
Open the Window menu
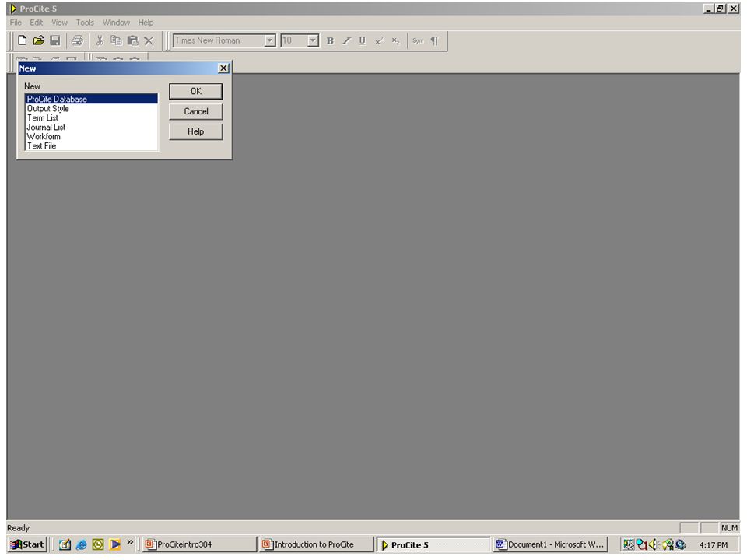[116, 23]
